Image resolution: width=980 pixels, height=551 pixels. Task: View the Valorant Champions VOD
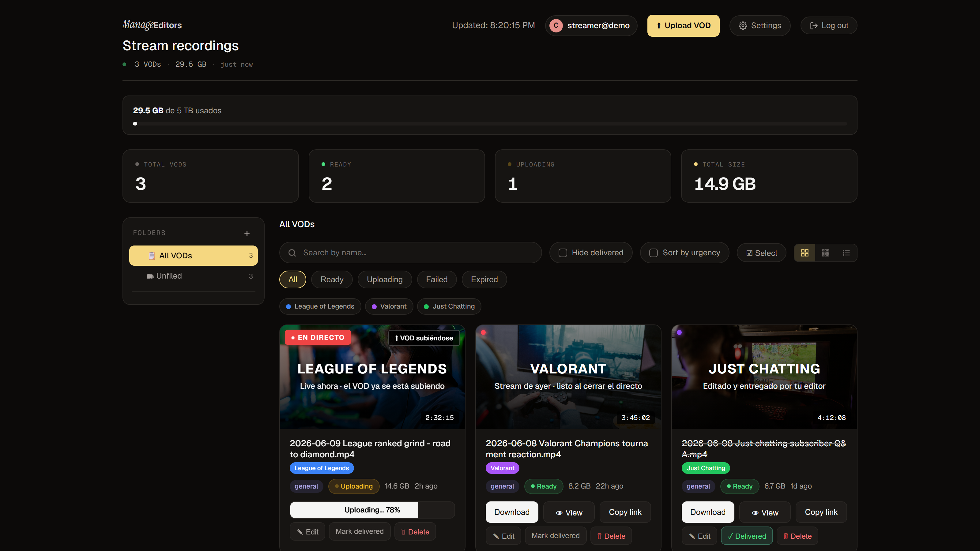[x=569, y=512]
